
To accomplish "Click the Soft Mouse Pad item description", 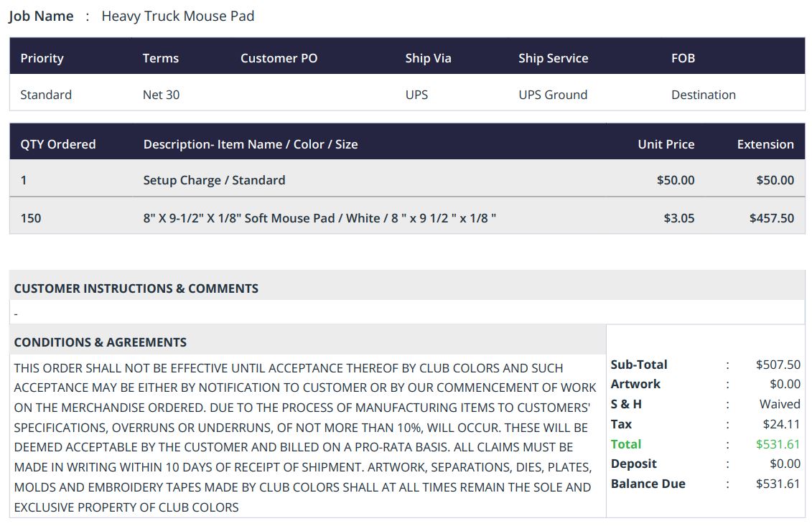I will point(319,218).
